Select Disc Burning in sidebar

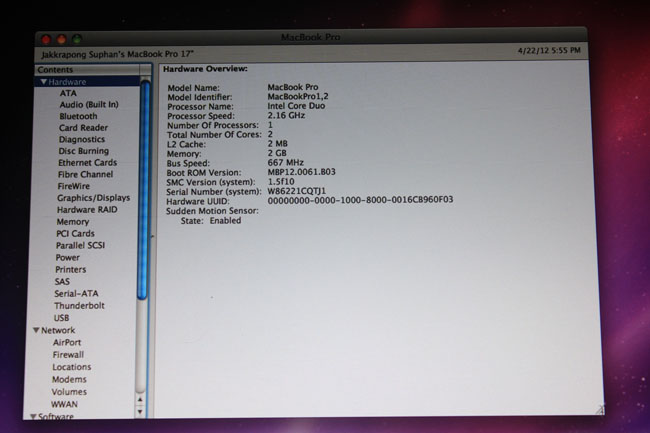pyautogui.click(x=84, y=152)
